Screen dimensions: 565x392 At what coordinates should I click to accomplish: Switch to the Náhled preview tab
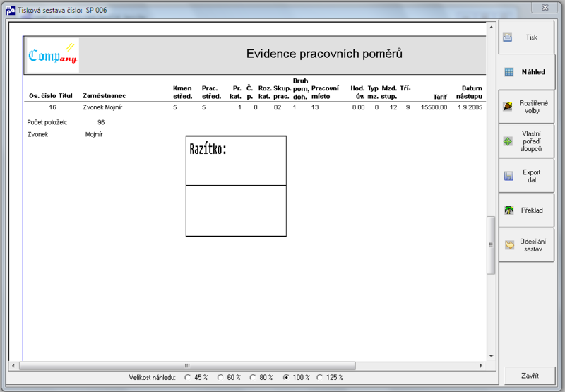(526, 72)
